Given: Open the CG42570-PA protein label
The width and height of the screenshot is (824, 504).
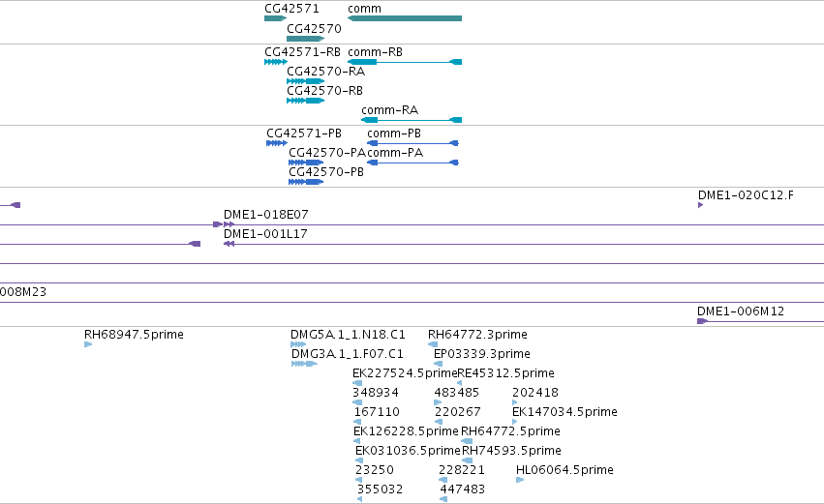Looking at the screenshot, I should [327, 153].
